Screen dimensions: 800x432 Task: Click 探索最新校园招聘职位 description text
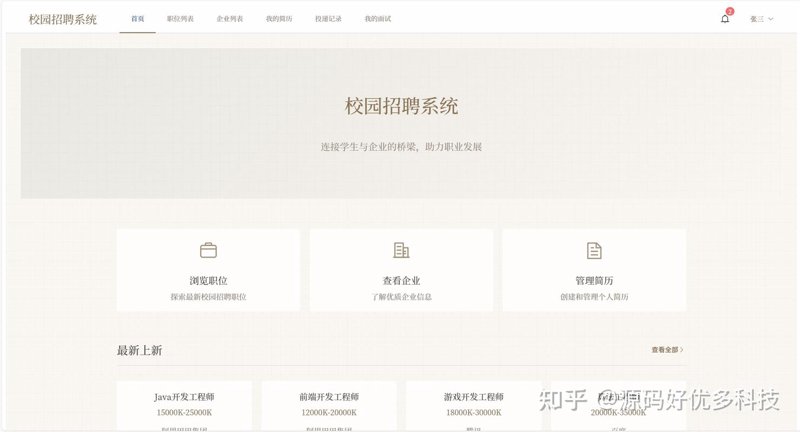click(208, 297)
